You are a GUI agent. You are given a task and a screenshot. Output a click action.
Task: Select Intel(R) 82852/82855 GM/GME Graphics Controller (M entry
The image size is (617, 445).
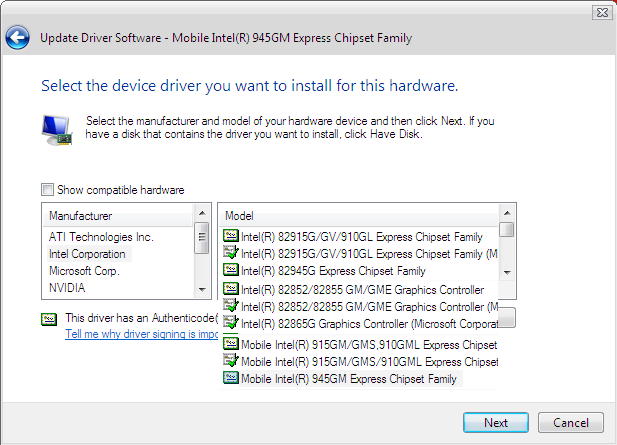369,307
